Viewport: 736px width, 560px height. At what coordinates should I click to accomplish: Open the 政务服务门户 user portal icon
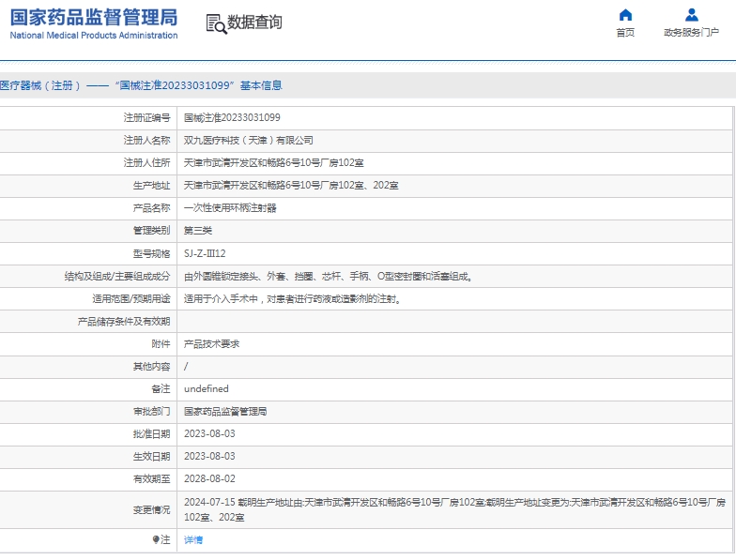691,15
